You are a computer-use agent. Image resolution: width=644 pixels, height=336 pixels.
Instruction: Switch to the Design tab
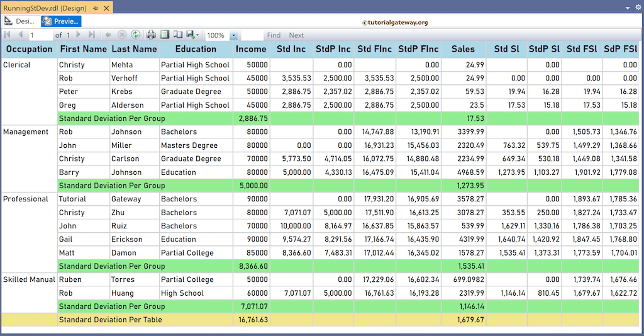19,21
